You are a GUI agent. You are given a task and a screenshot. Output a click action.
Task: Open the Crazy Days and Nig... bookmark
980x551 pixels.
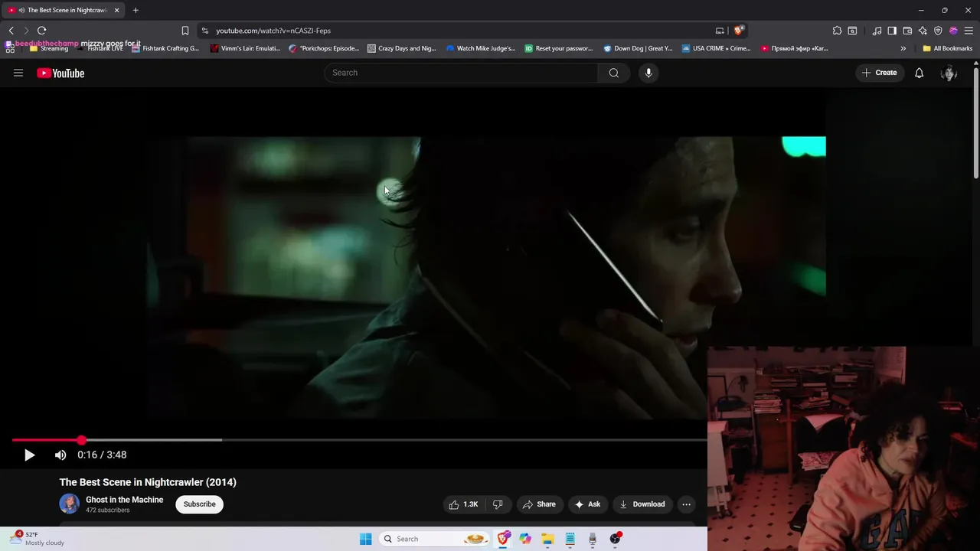[402, 48]
